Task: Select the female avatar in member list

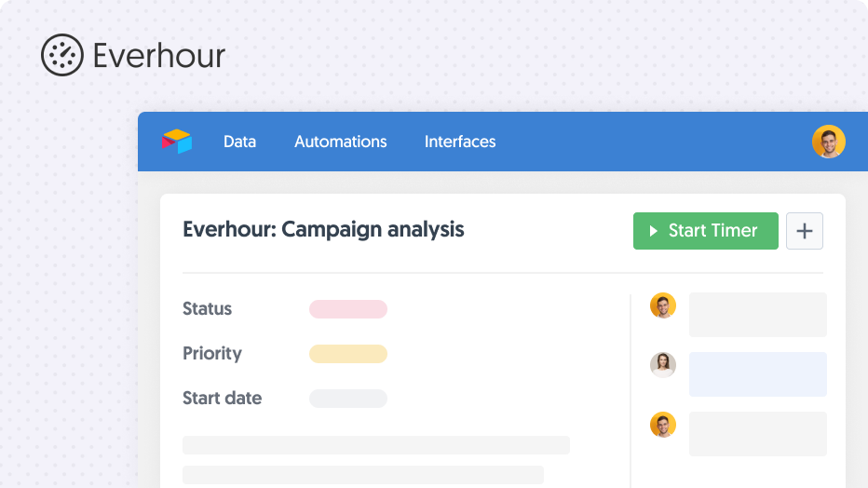Action: tap(662, 365)
